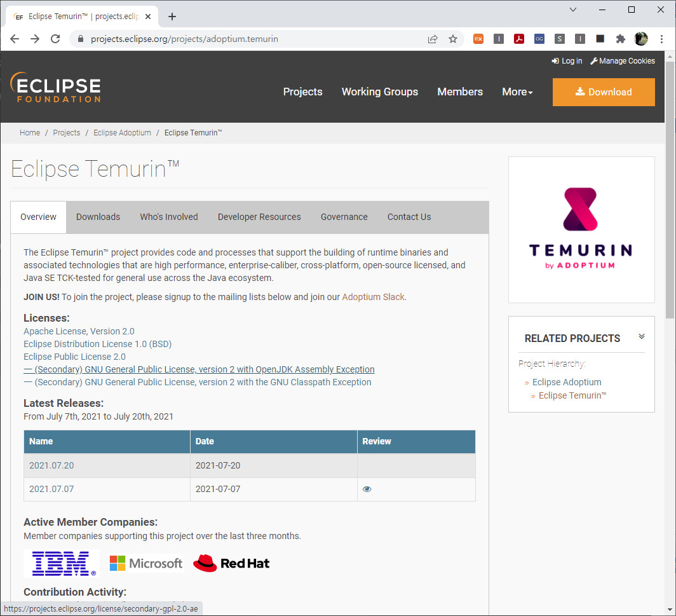Open the 2021.07.07 release link
Image resolution: width=676 pixels, height=616 pixels.
pos(51,489)
